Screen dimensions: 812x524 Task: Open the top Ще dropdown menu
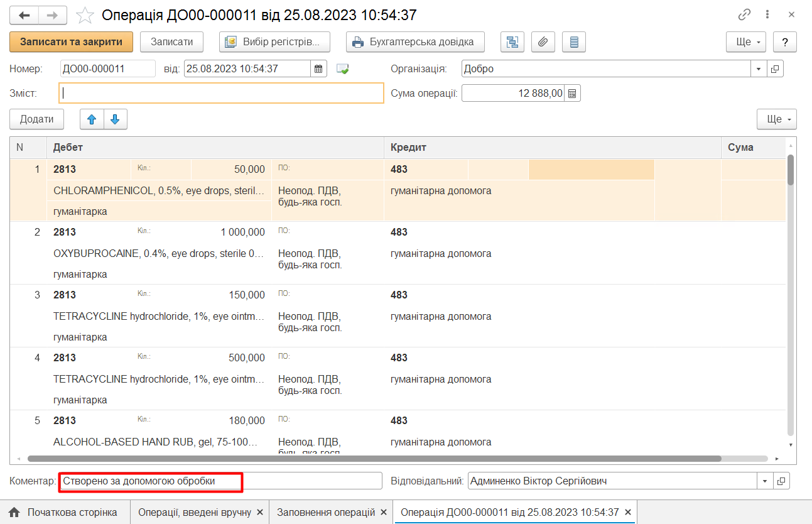pos(746,42)
